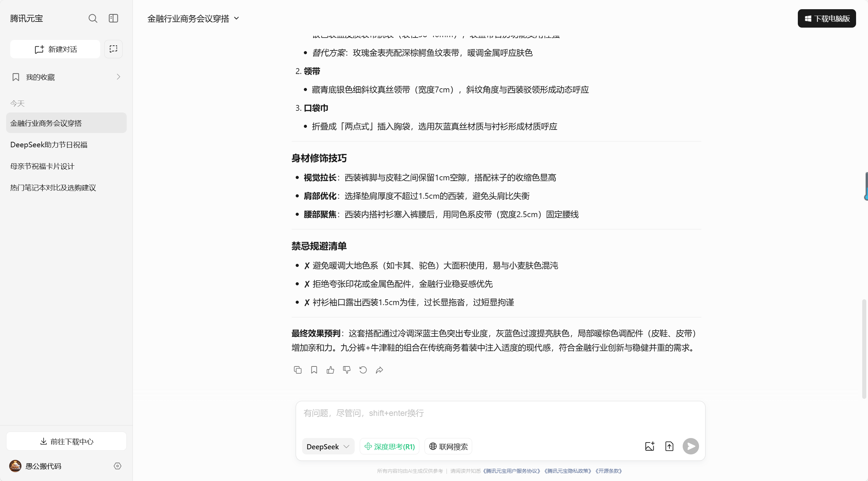This screenshot has height=481, width=868.
Task: Share the response via arrow icon
Action: [379, 370]
